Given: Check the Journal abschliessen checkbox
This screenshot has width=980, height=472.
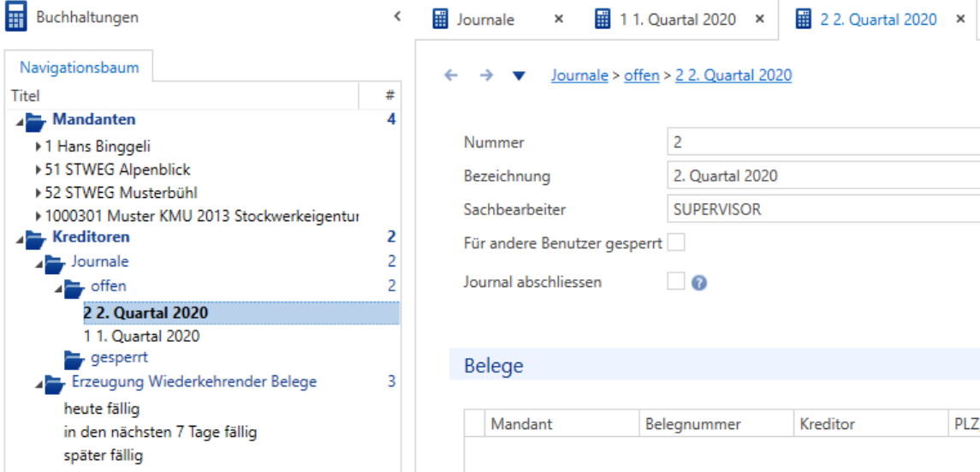Looking at the screenshot, I should (676, 281).
